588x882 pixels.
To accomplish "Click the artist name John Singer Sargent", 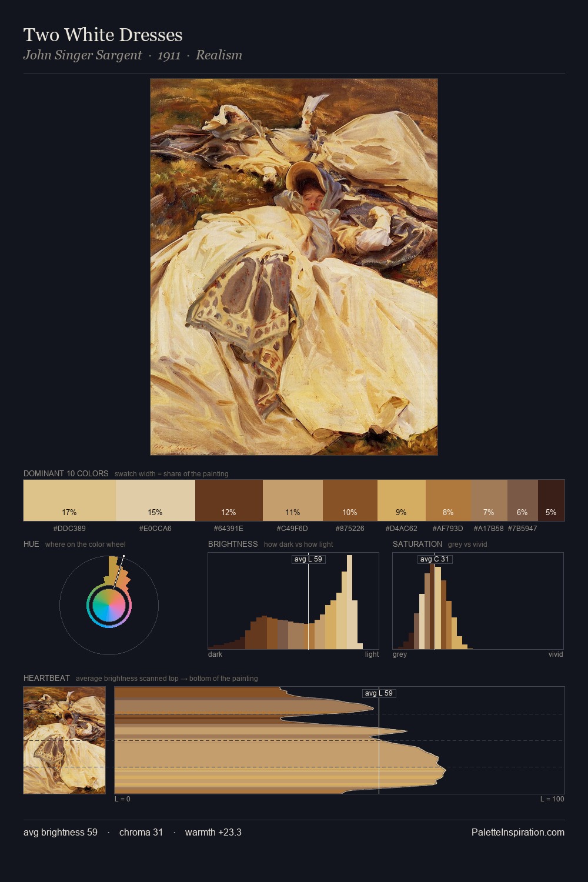I will click(x=83, y=55).
